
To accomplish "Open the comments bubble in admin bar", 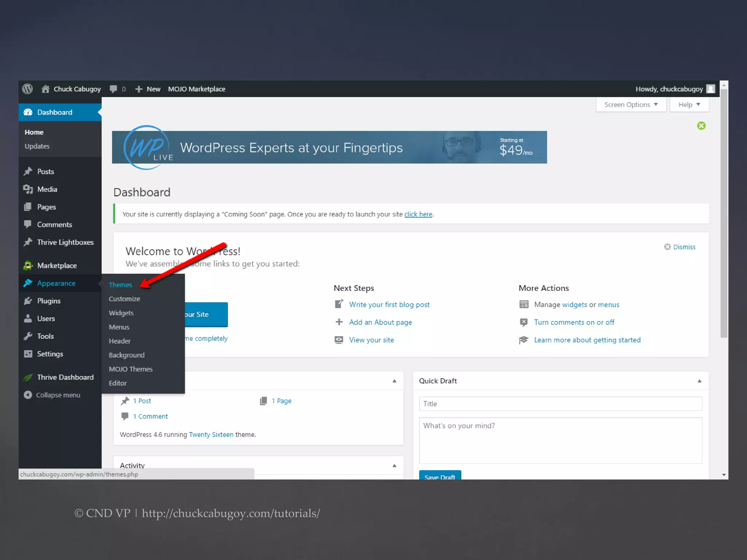I will click(113, 89).
